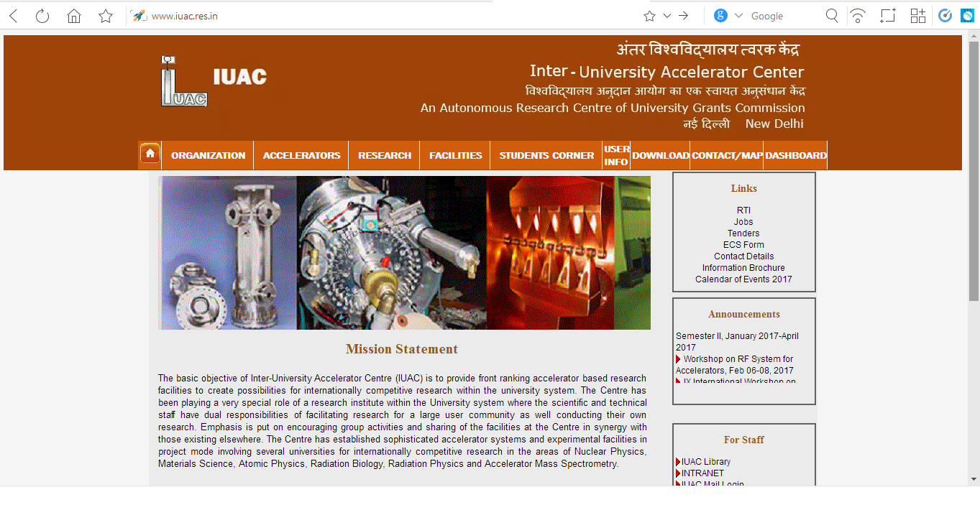
Task: Open the search engine selector chevron
Action: tap(738, 16)
